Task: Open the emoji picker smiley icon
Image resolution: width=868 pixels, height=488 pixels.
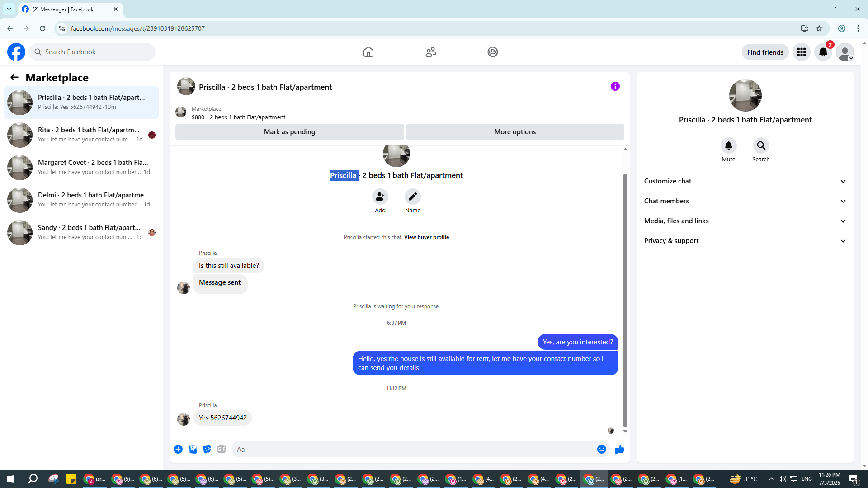Action: click(601, 449)
